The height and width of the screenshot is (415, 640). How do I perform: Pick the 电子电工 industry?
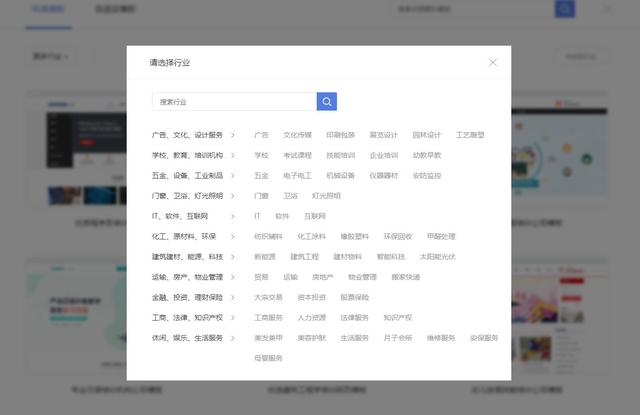(x=297, y=175)
